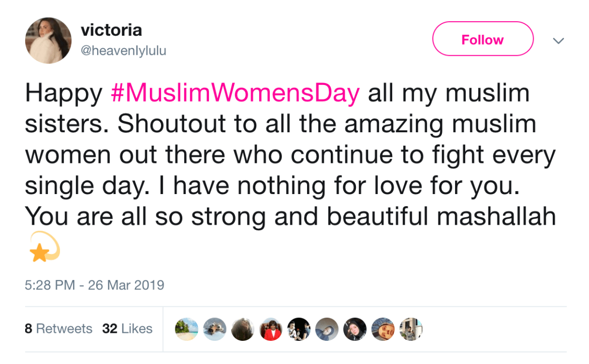View the 32 Likes list

[x=127, y=329]
